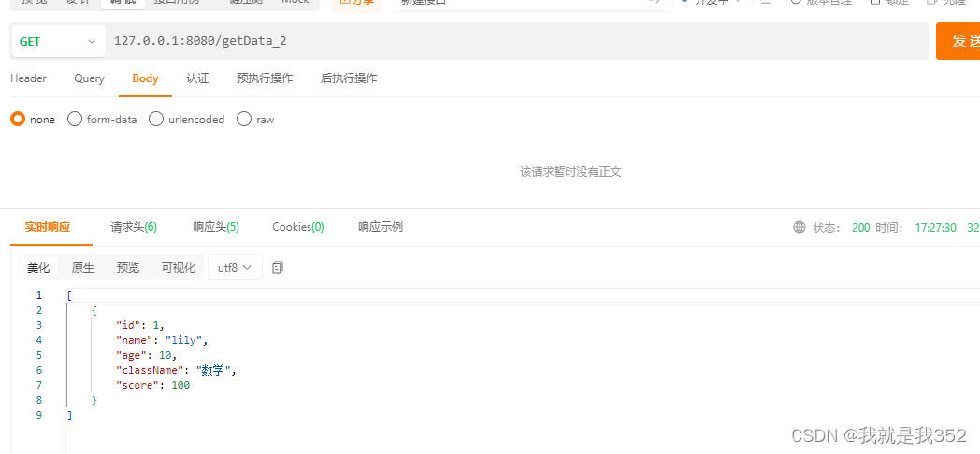Open the 后执行操作 tab
The width and height of the screenshot is (980, 454).
pyautogui.click(x=349, y=78)
